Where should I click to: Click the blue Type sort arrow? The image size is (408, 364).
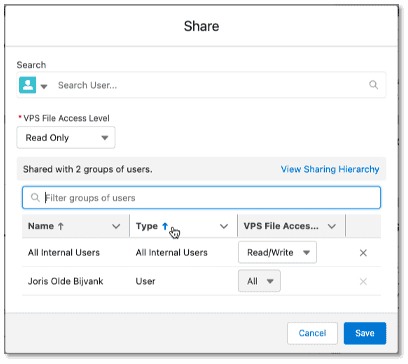coord(165,226)
